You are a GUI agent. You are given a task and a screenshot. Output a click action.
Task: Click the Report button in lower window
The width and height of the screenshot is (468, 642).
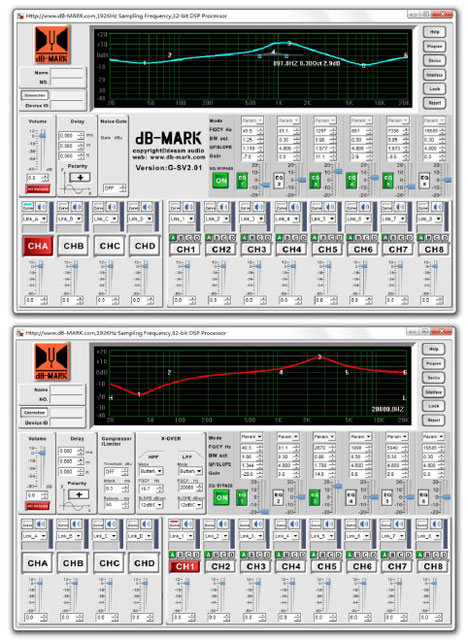pos(434,420)
